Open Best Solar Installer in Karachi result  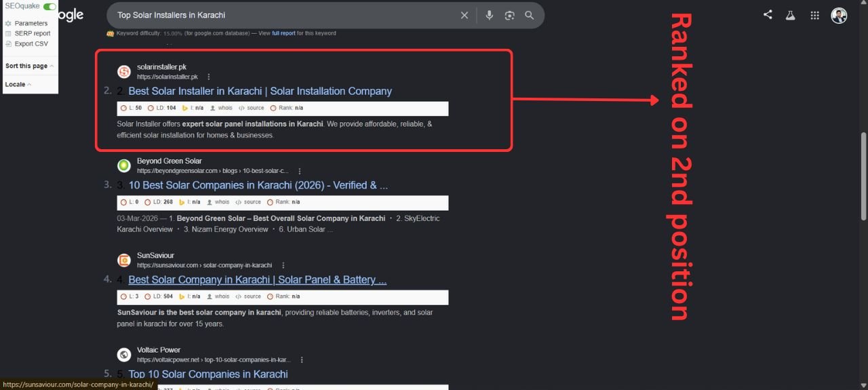(x=260, y=91)
